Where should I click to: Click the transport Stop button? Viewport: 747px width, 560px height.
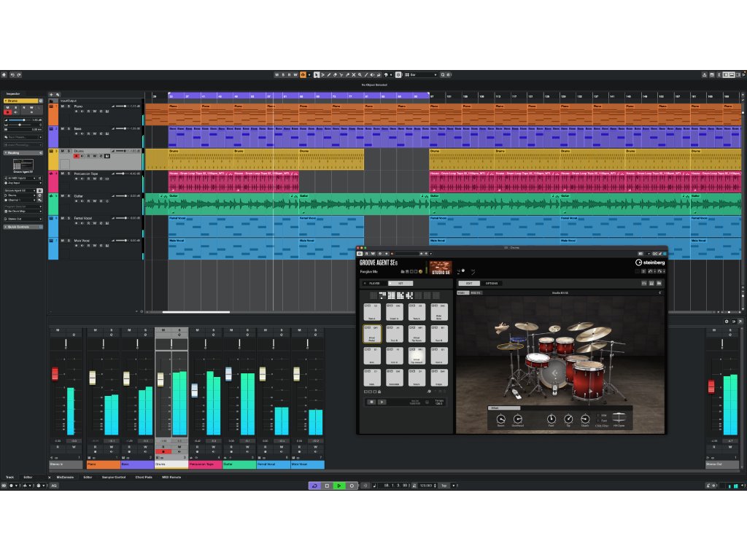327,486
